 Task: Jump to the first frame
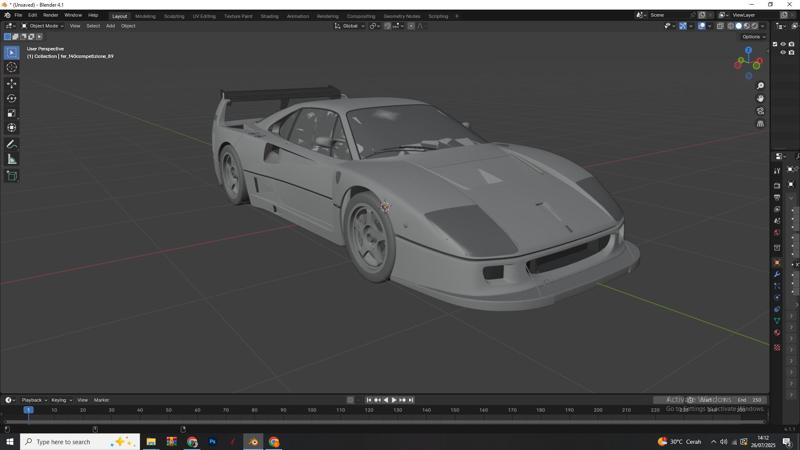point(369,400)
